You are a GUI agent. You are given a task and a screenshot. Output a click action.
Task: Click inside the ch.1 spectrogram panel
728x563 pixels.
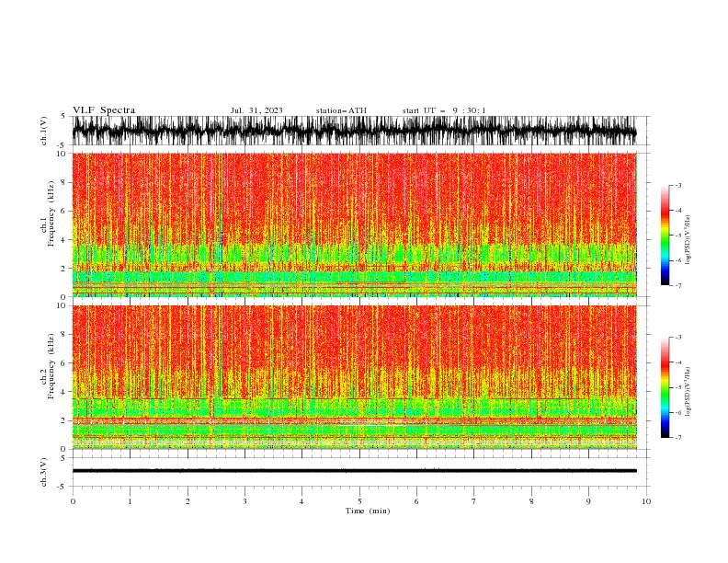(x=354, y=224)
